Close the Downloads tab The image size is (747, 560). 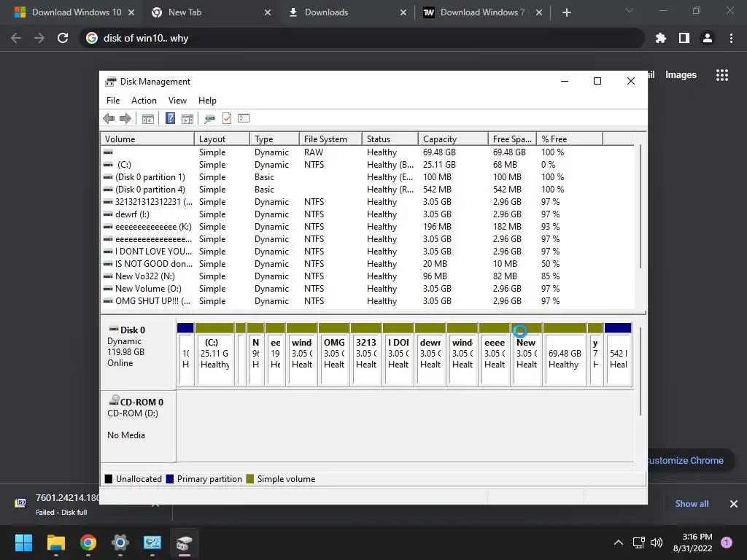coord(403,12)
